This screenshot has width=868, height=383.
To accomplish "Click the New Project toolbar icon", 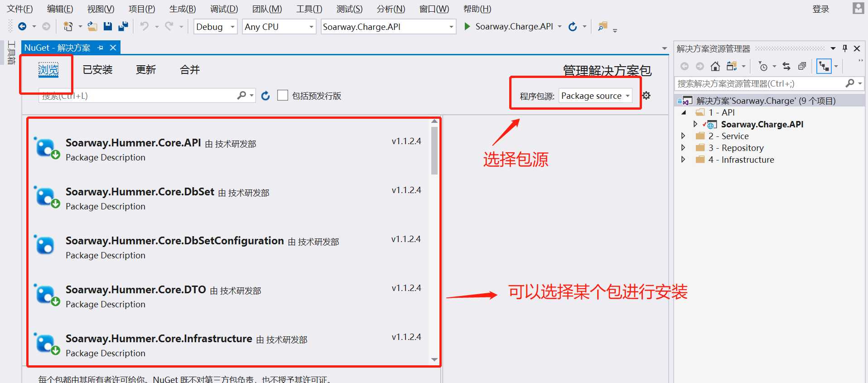I will click(68, 26).
